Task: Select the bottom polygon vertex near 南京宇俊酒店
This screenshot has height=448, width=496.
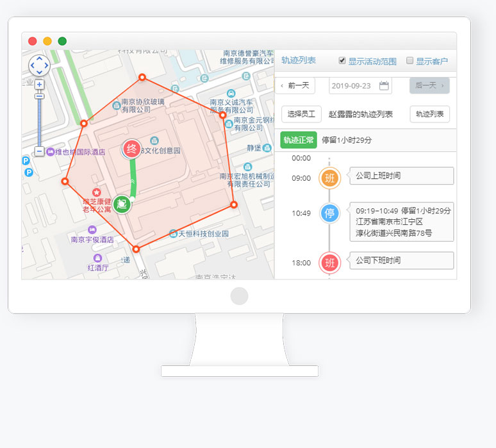Action: click(x=136, y=249)
